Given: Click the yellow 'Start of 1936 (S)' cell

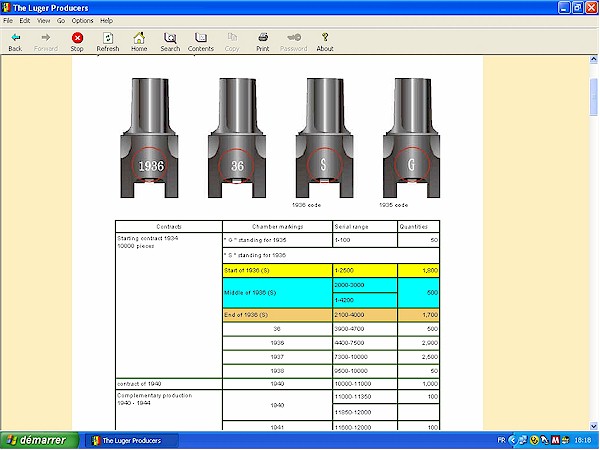Looking at the screenshot, I should tap(277, 270).
